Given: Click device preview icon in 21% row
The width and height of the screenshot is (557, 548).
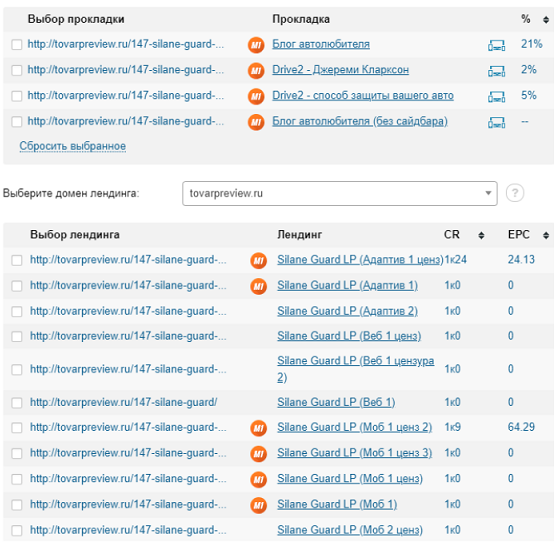Looking at the screenshot, I should click(x=496, y=45).
